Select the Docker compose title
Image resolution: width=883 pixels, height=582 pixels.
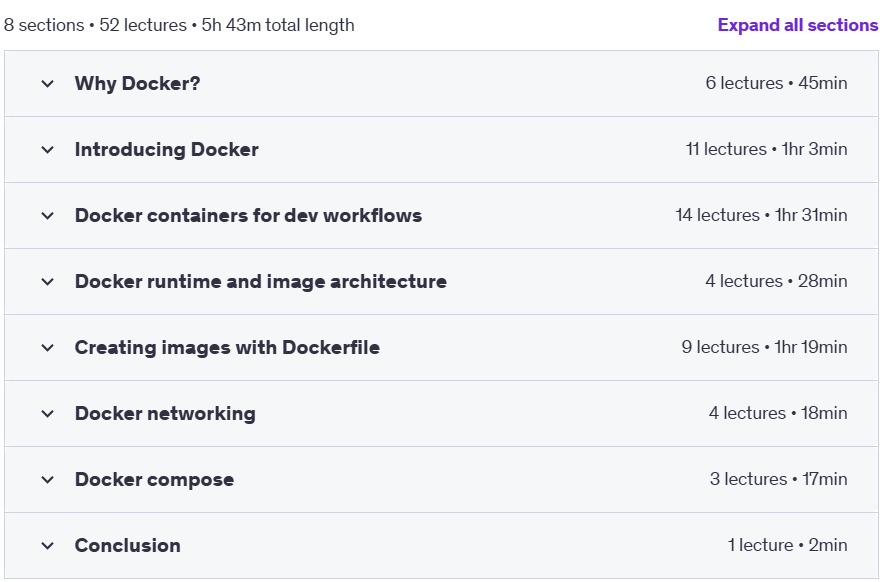(154, 479)
